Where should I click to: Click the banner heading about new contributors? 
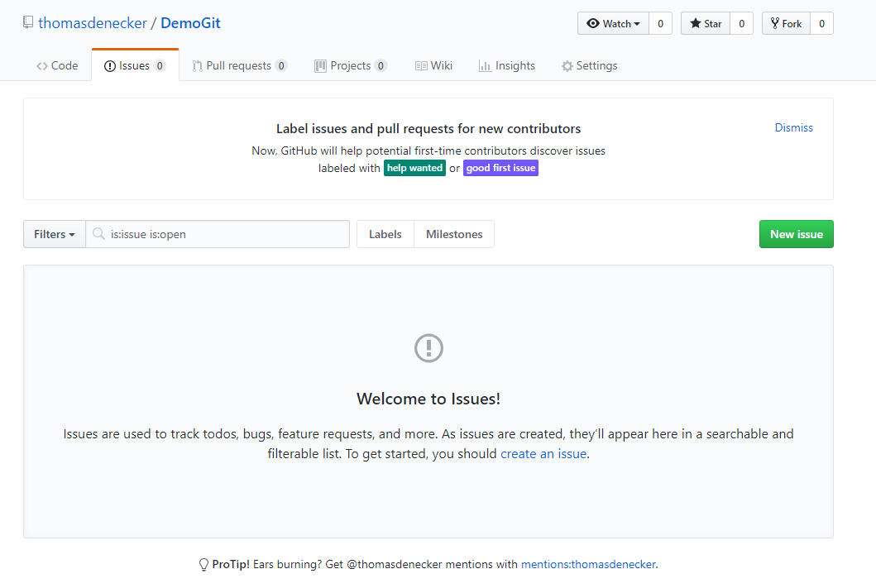pos(428,128)
